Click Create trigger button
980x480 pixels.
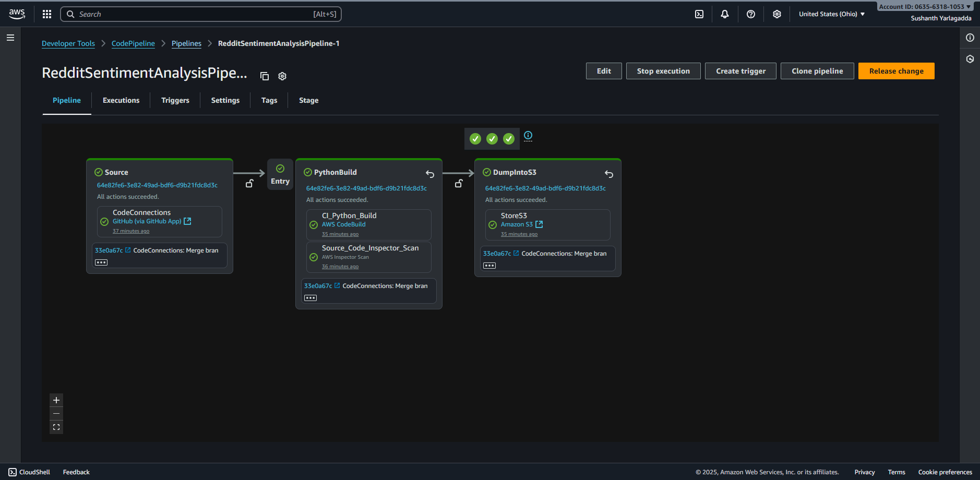(x=740, y=71)
